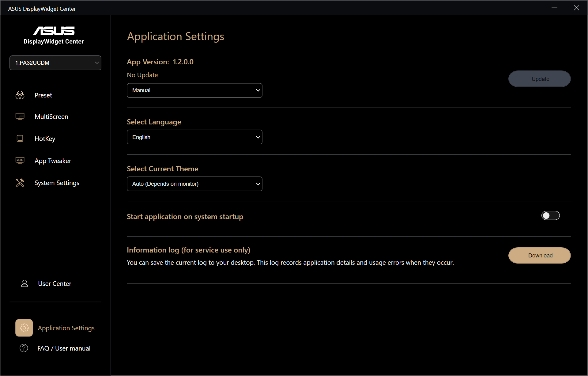This screenshot has width=588, height=376.
Task: Click the App Tweaker mode icon
Action: click(20, 161)
